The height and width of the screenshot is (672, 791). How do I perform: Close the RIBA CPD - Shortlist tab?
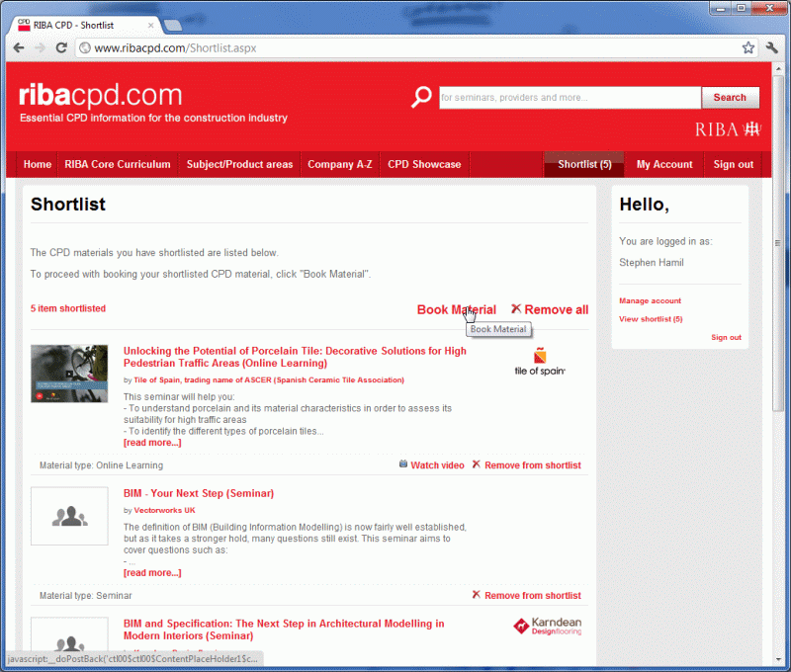pyautogui.click(x=150, y=26)
